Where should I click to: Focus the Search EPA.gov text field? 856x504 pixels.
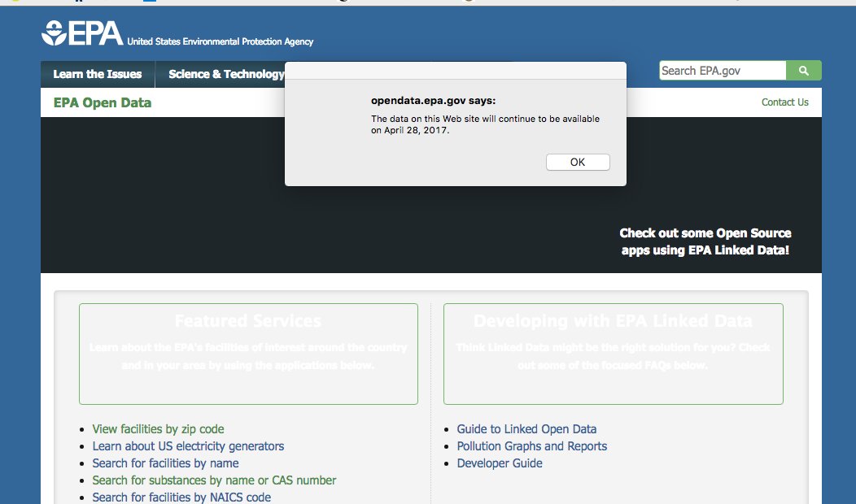[723, 71]
